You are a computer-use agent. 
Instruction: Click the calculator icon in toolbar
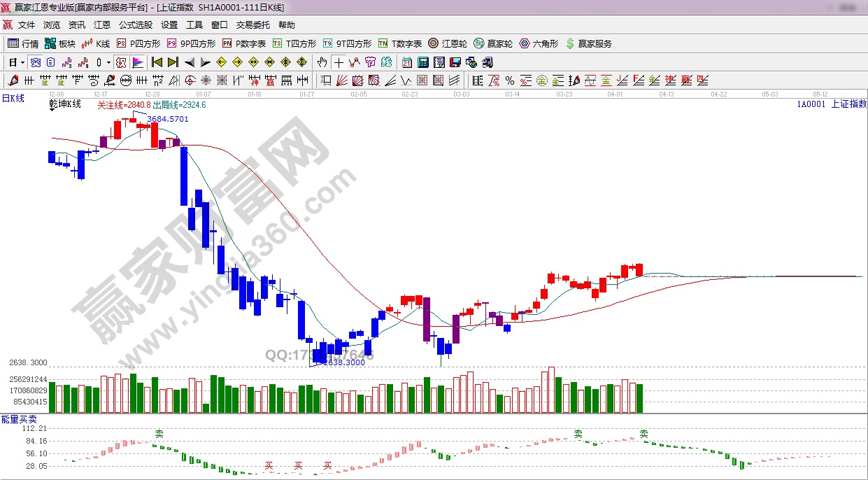pos(422,62)
